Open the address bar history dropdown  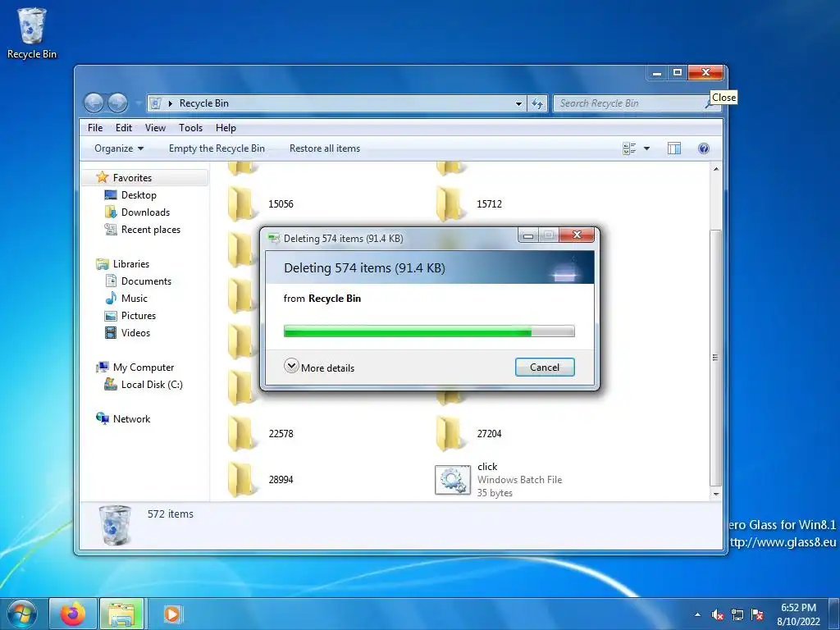[518, 103]
